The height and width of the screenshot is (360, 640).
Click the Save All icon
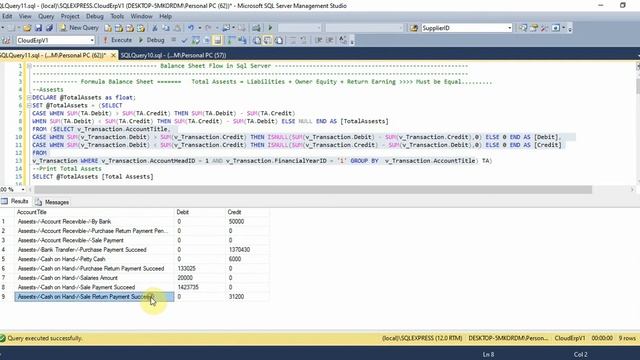coord(49,28)
